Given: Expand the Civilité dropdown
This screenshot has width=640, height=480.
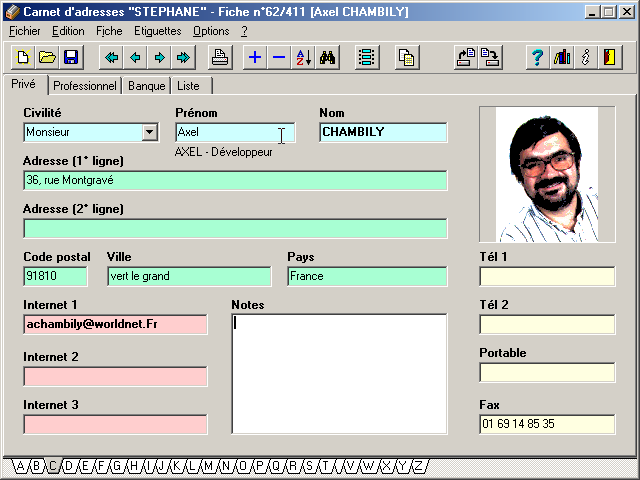Looking at the screenshot, I should click(150, 132).
